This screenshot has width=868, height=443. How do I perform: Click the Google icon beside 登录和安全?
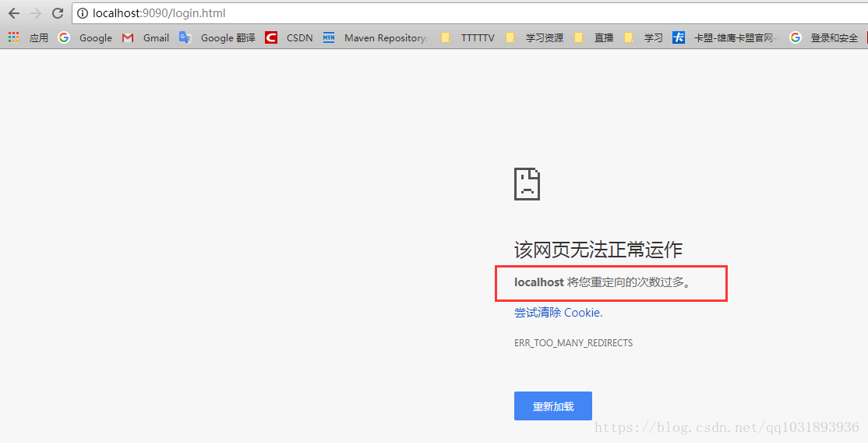point(796,37)
